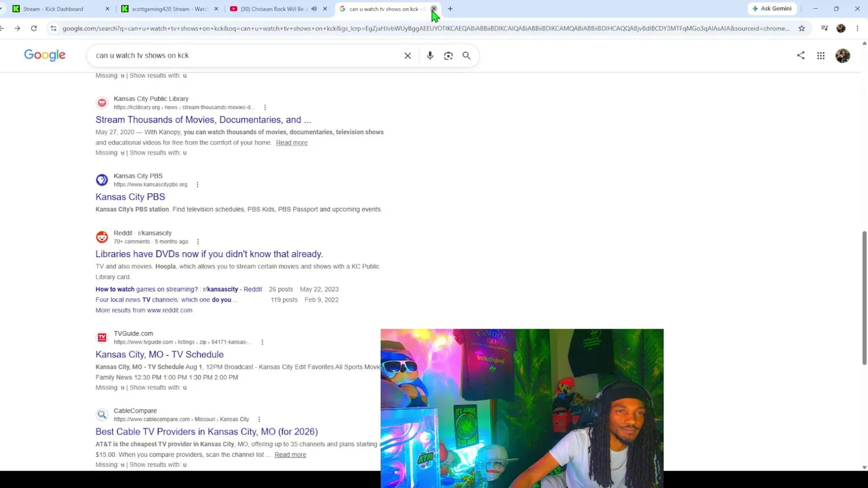Go to the Google homepage via the logo
This screenshot has width=868, height=488.
(45, 55)
